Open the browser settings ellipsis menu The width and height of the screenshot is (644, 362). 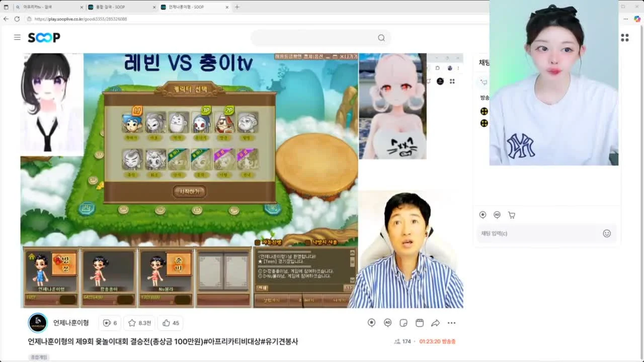(626, 19)
